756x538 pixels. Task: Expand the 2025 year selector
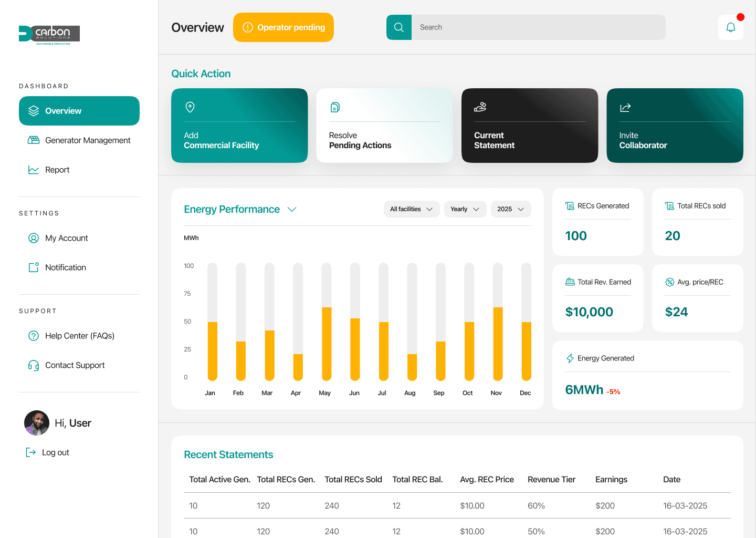click(510, 209)
